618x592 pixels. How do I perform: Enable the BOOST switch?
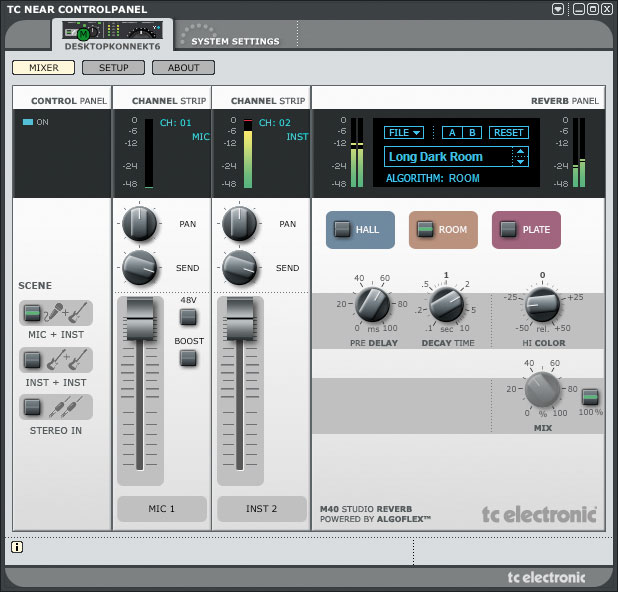[188, 358]
